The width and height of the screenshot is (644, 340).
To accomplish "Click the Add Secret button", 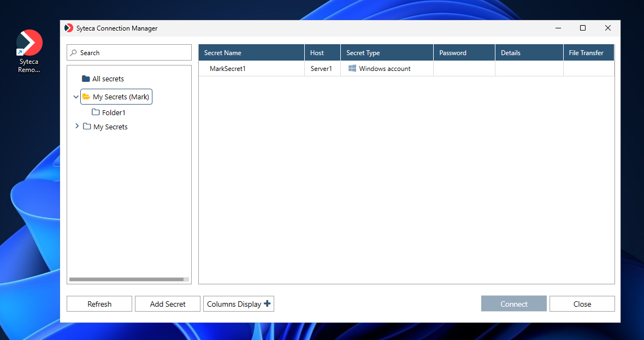I will [168, 304].
